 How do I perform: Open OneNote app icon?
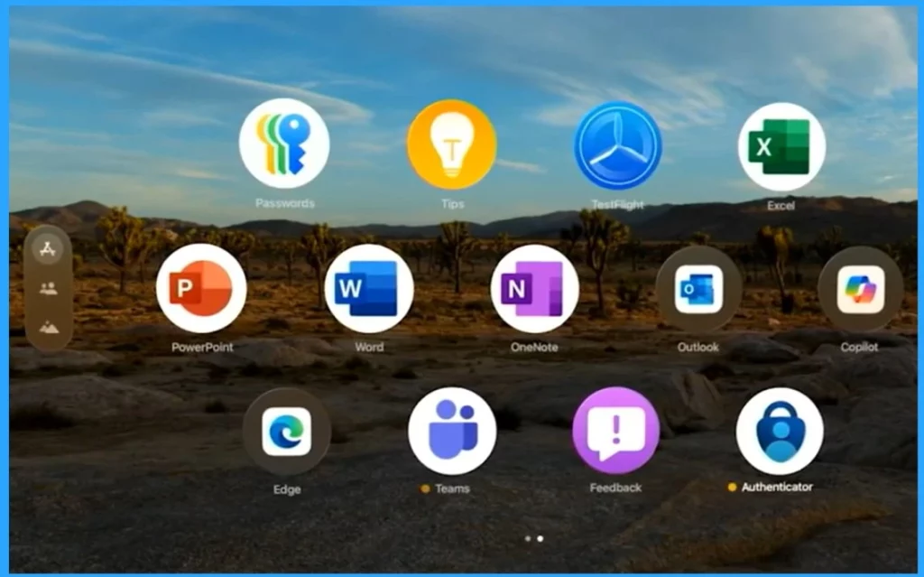pos(534,289)
